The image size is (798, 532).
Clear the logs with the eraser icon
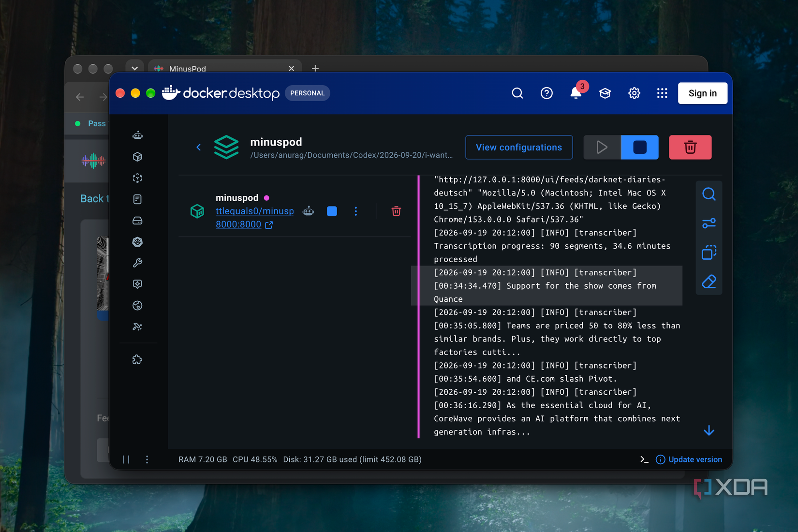pos(709,281)
